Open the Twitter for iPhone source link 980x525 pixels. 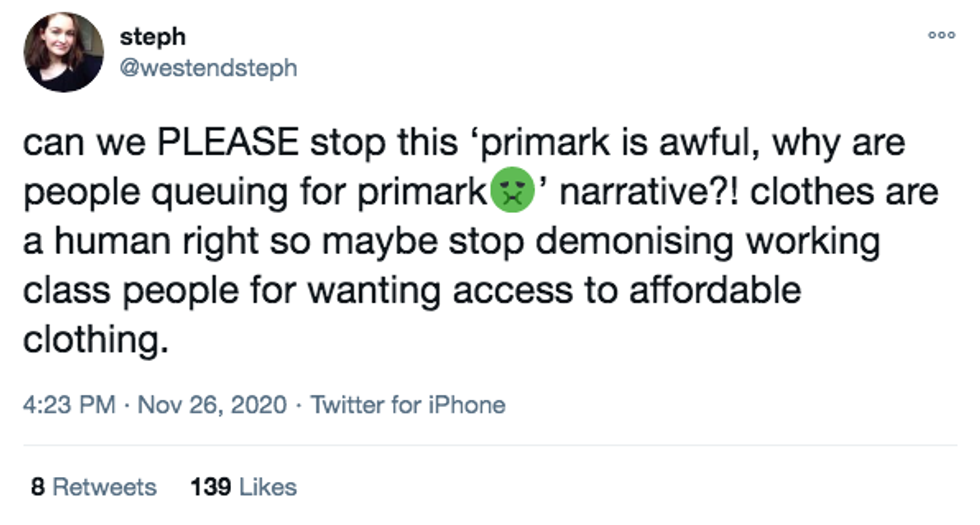click(x=407, y=405)
